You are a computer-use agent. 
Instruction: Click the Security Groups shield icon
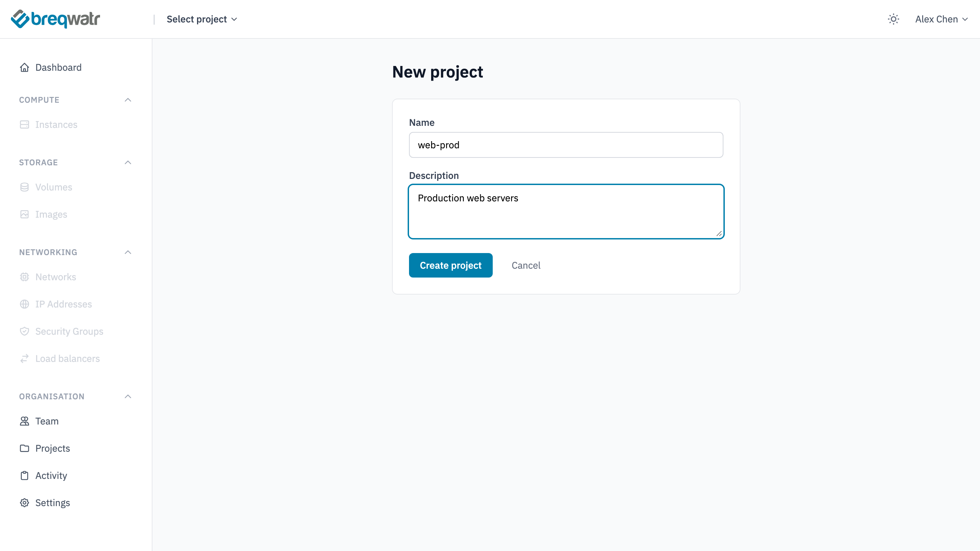tap(24, 331)
